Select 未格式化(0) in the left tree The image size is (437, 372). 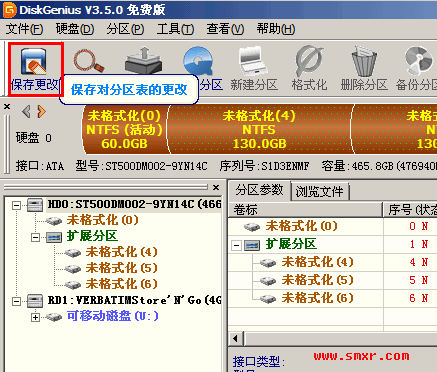[102, 220]
